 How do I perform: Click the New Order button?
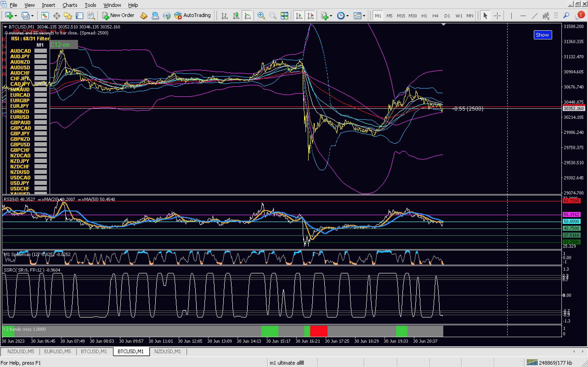point(118,15)
